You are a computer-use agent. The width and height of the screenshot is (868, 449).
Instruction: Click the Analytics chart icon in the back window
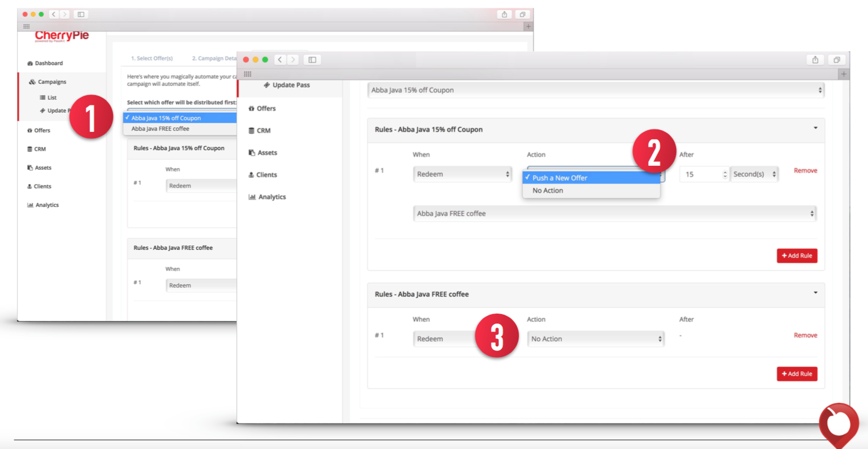tap(30, 205)
